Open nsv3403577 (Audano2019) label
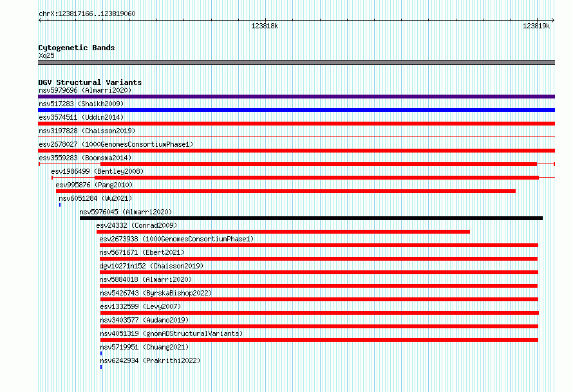The width and height of the screenshot is (573, 392). [144, 320]
